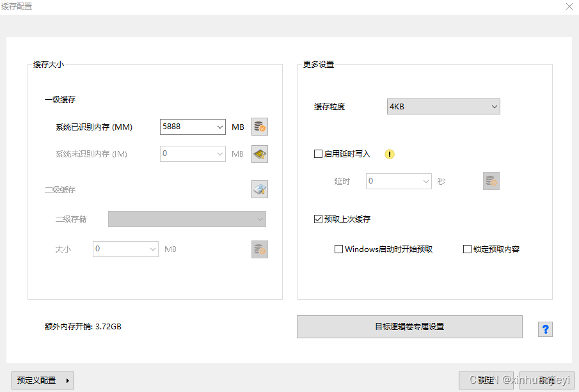
Task: Click the 目标逻辑卷专属设置 button
Action: [x=409, y=327]
